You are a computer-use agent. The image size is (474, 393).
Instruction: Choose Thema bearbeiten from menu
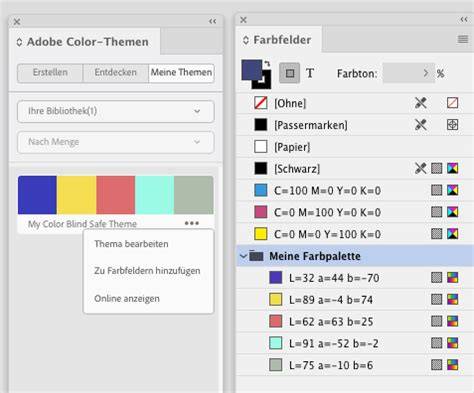[131, 244]
